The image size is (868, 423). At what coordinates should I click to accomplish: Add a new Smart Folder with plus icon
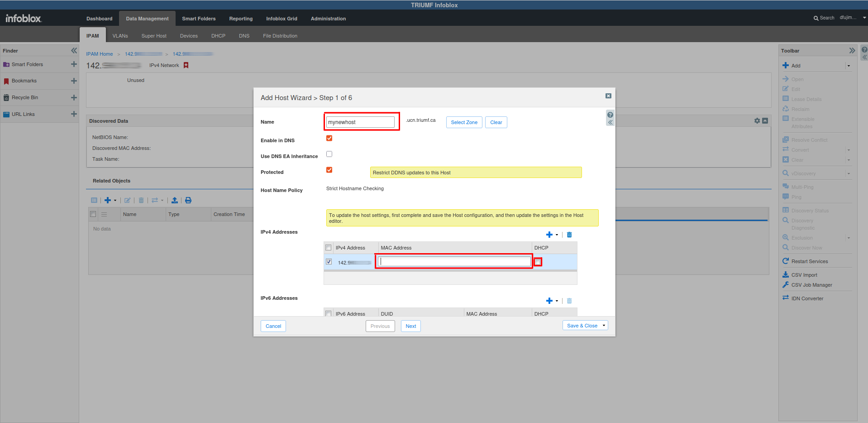coord(74,64)
